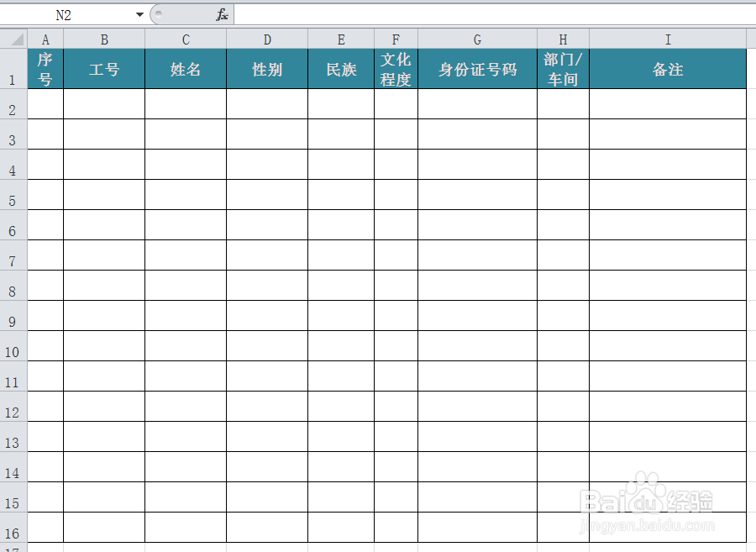Screen dimensions: 756x552
Task: Click the 序号 header cell
Action: click(x=45, y=68)
